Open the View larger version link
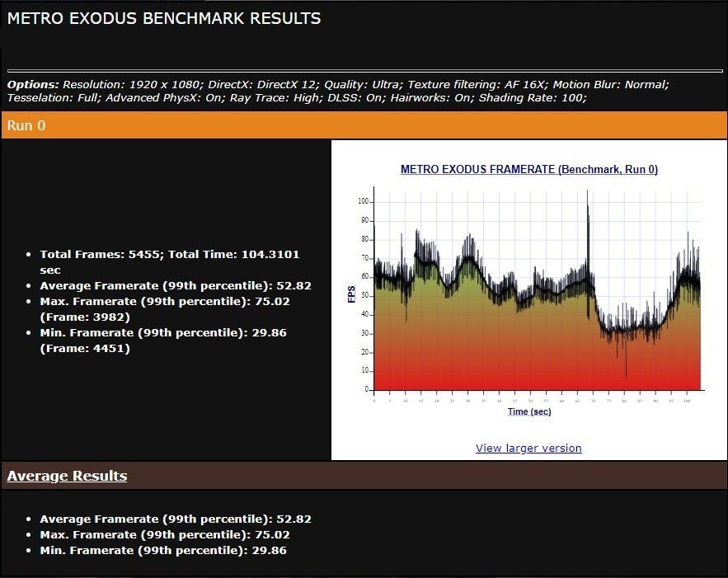The height and width of the screenshot is (578, 728). tap(528, 449)
